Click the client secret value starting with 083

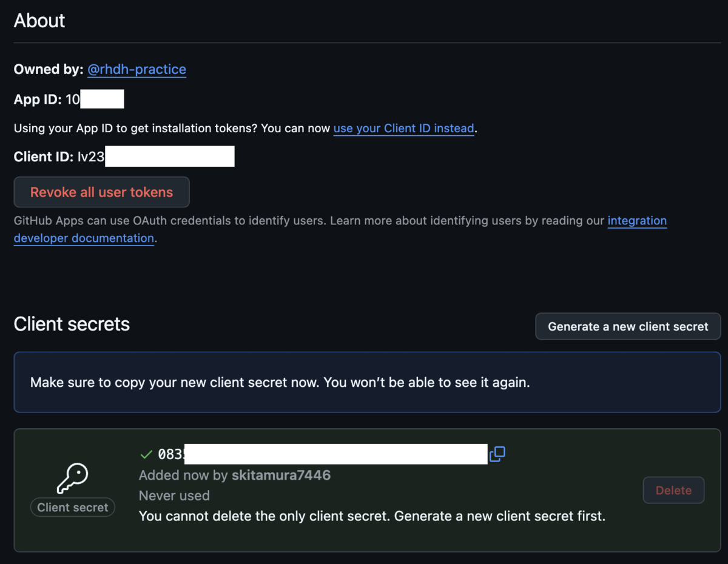[322, 454]
